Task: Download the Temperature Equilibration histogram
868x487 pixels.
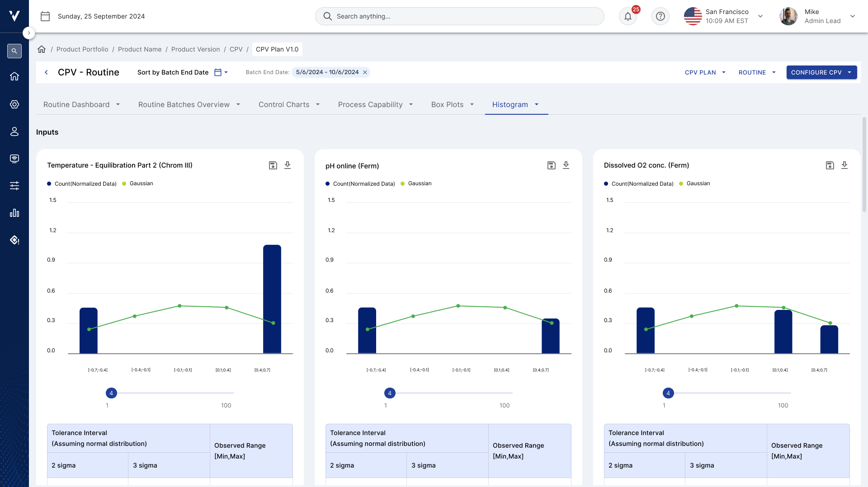Action: point(288,165)
